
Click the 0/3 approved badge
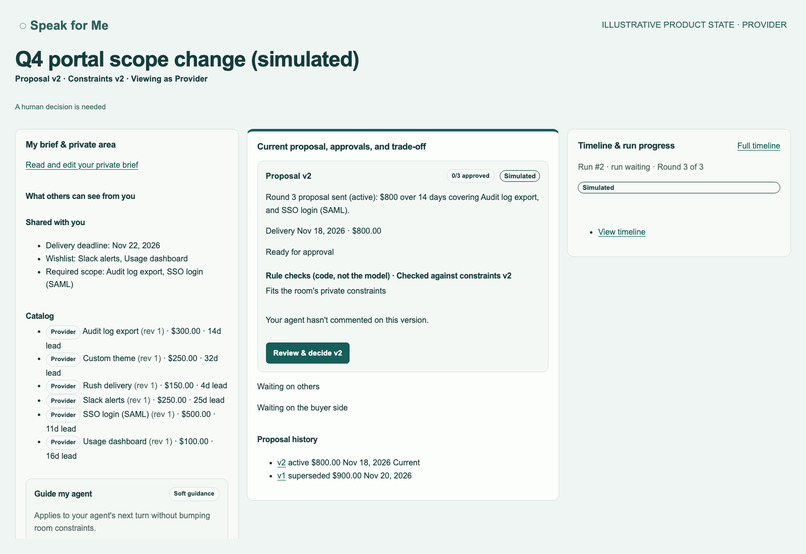tap(470, 176)
